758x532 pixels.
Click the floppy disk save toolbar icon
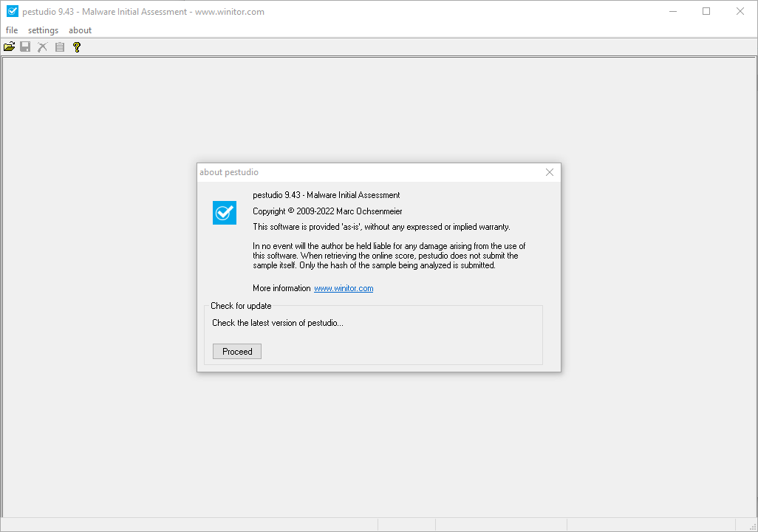coord(25,47)
